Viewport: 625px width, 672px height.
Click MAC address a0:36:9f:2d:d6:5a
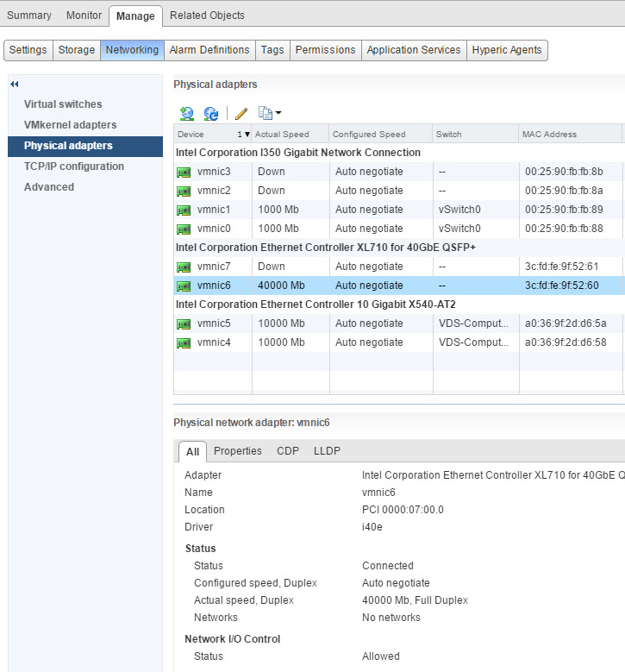(566, 323)
